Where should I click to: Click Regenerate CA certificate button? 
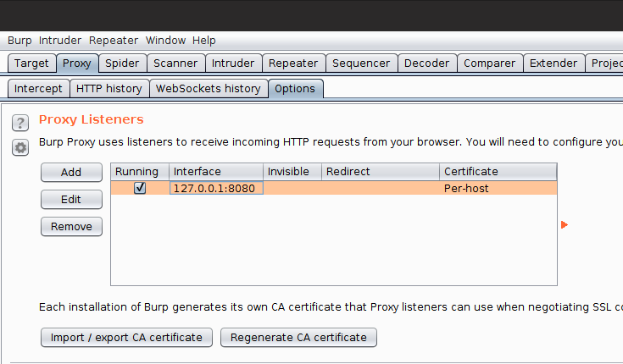click(298, 338)
